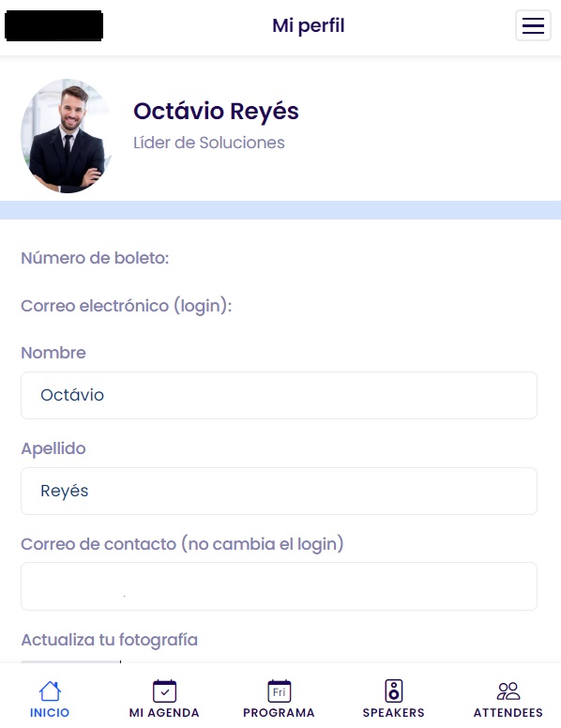Click the Líder de Soluciones subtitle
The width and height of the screenshot is (561, 728).
click(x=209, y=143)
